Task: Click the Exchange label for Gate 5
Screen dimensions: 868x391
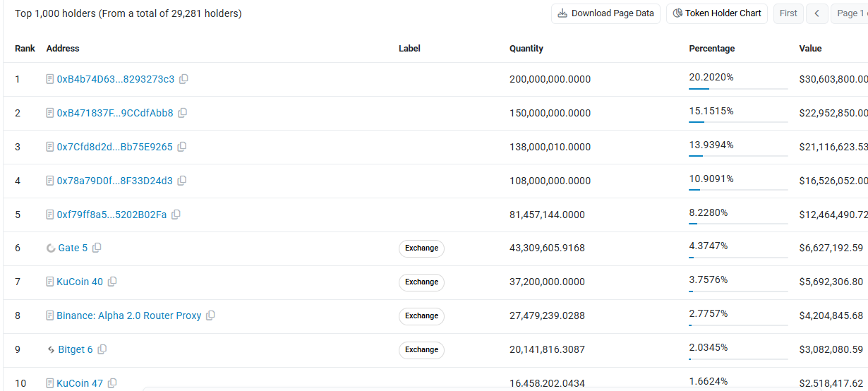Action: coord(422,248)
